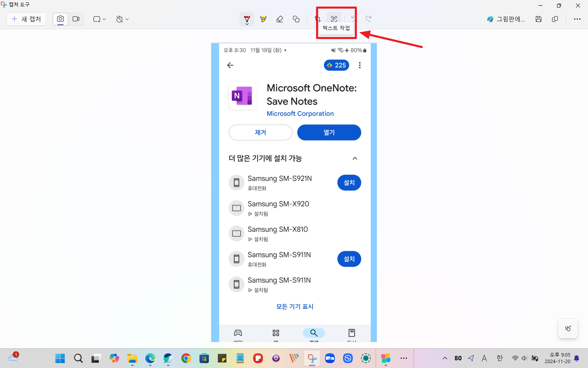Restore down the Snipping Tool window
This screenshot has width=588, height=368.
click(559, 5)
